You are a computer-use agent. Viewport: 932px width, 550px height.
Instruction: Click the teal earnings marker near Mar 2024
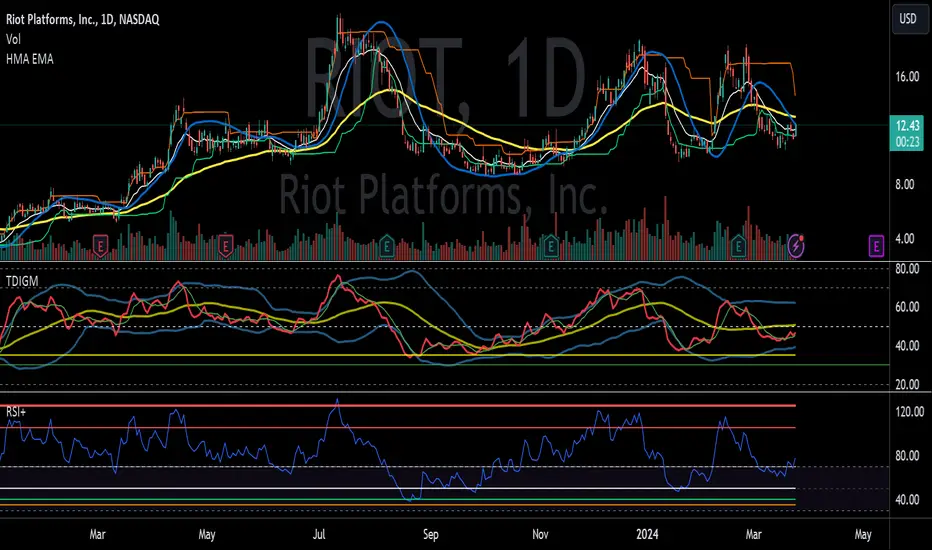tap(738, 246)
